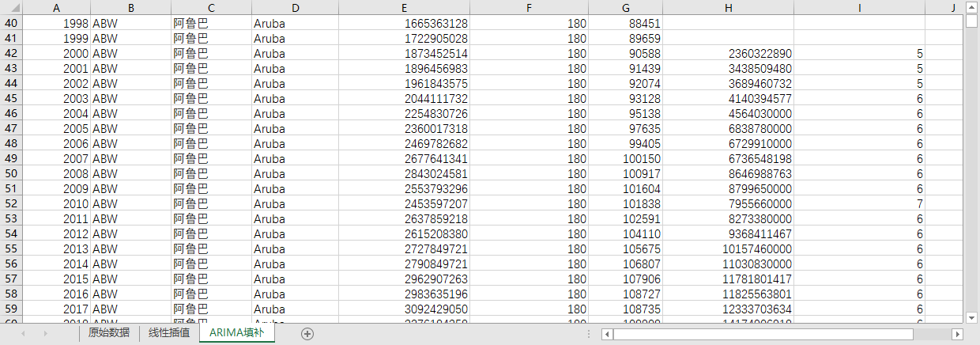Select cell containing 101838

point(626,204)
